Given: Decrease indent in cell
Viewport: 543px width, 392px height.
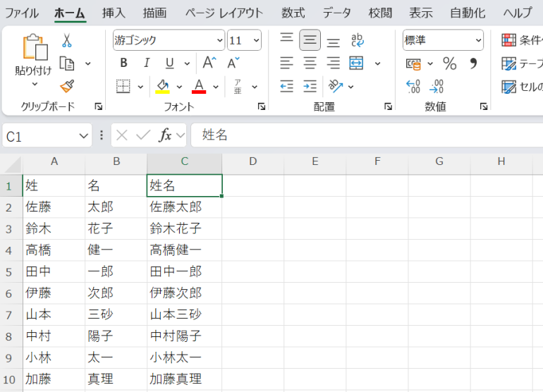Looking at the screenshot, I should coord(287,86).
